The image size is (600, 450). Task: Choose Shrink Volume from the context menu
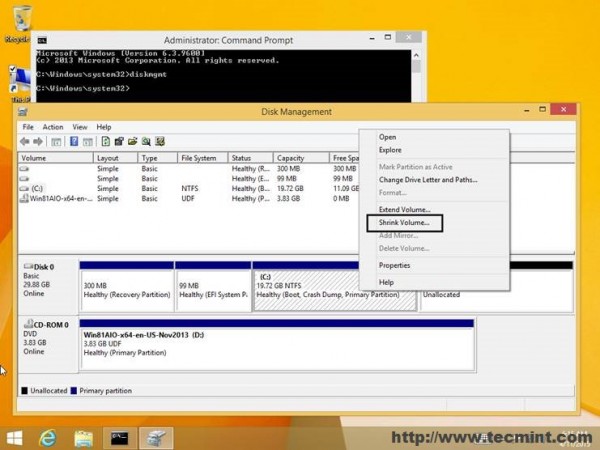click(404, 222)
